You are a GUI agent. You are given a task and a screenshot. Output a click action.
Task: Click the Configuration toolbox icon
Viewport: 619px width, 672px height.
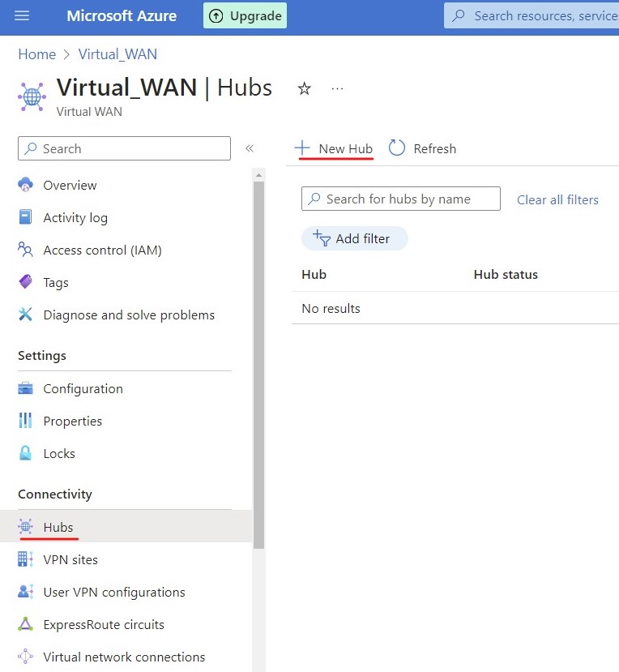[x=25, y=388]
